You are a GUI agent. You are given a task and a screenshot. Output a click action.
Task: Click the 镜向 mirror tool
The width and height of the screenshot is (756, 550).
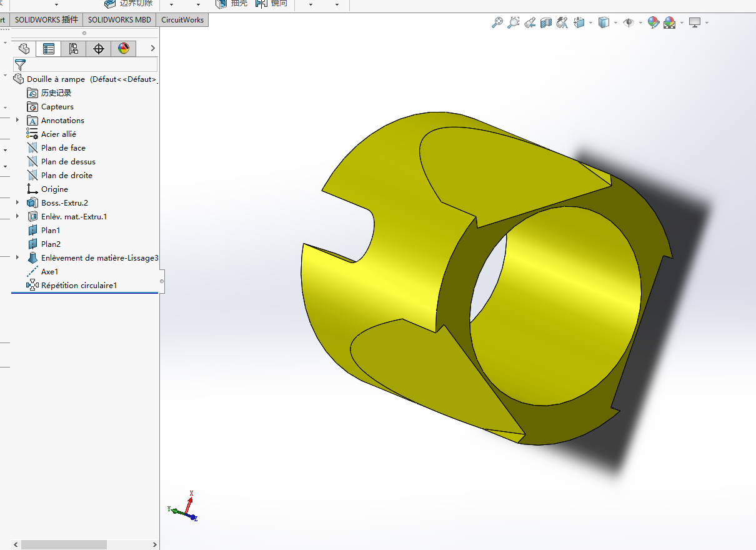click(272, 3)
